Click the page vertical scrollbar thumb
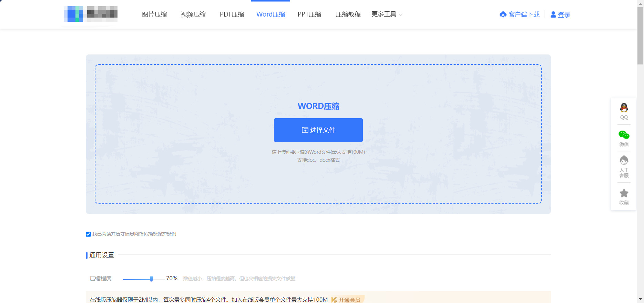The height and width of the screenshot is (303, 644). click(640, 36)
